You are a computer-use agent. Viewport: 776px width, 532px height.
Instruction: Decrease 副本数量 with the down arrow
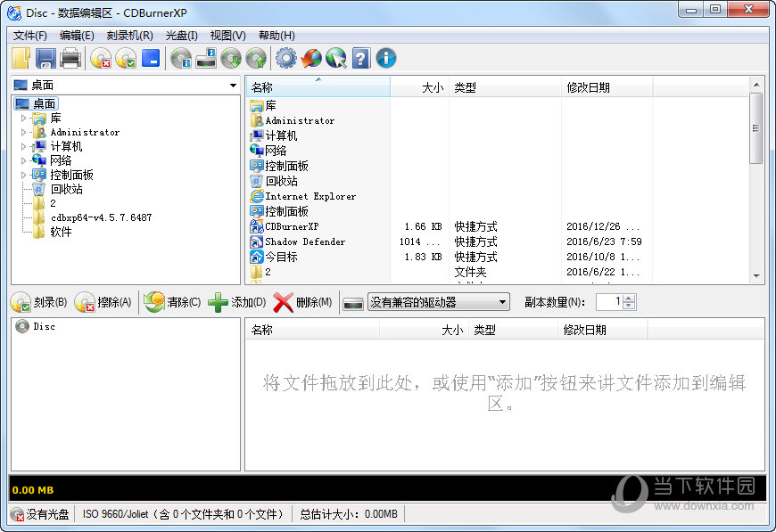coord(629,306)
